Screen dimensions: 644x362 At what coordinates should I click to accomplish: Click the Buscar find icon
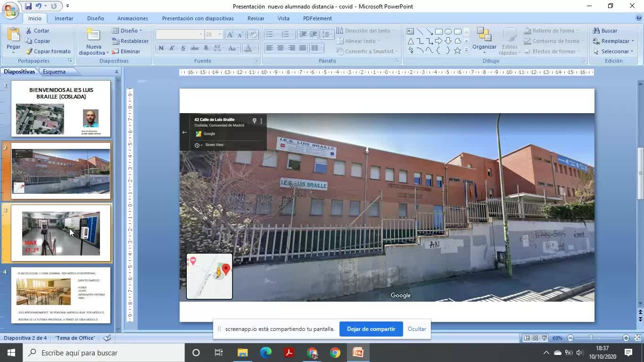tap(596, 31)
